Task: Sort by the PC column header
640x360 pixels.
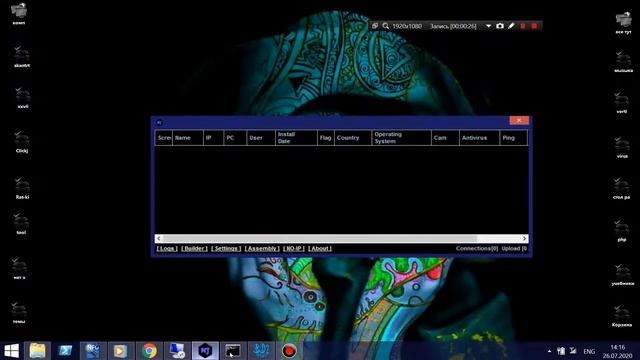Action: (x=235, y=138)
